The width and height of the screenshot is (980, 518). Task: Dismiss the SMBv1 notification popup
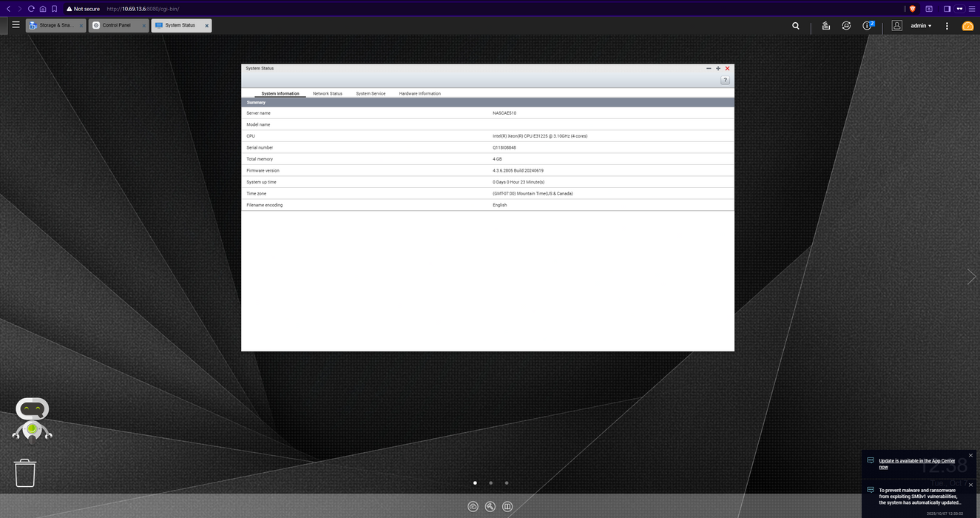(970, 485)
